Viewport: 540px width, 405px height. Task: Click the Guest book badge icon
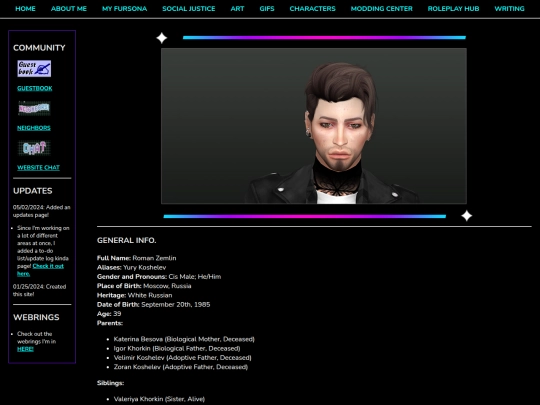(34, 69)
